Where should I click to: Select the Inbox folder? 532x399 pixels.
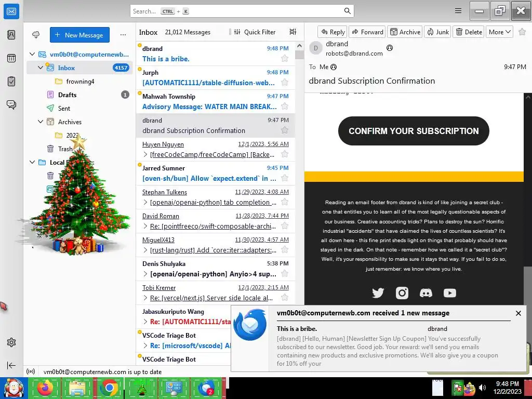coord(79,68)
